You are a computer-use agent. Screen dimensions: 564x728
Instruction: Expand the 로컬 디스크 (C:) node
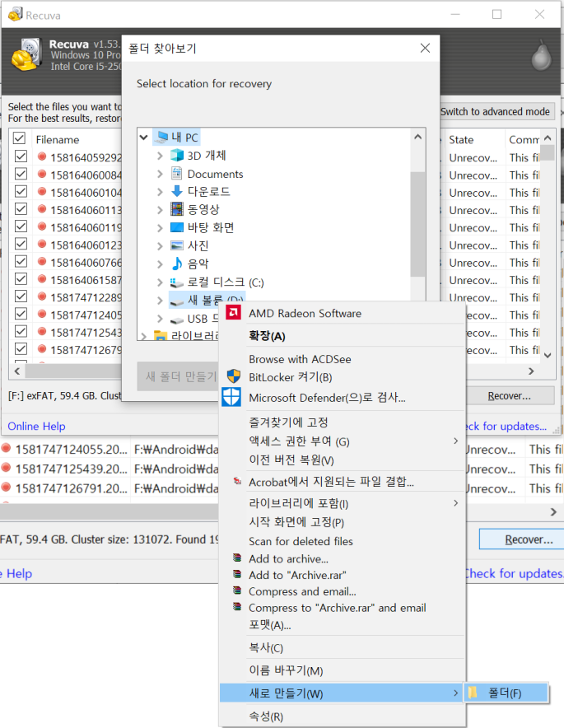[160, 282]
